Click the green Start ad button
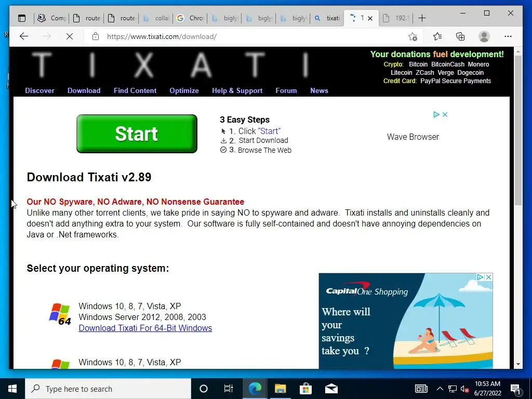The width and height of the screenshot is (532, 399). pos(137,134)
